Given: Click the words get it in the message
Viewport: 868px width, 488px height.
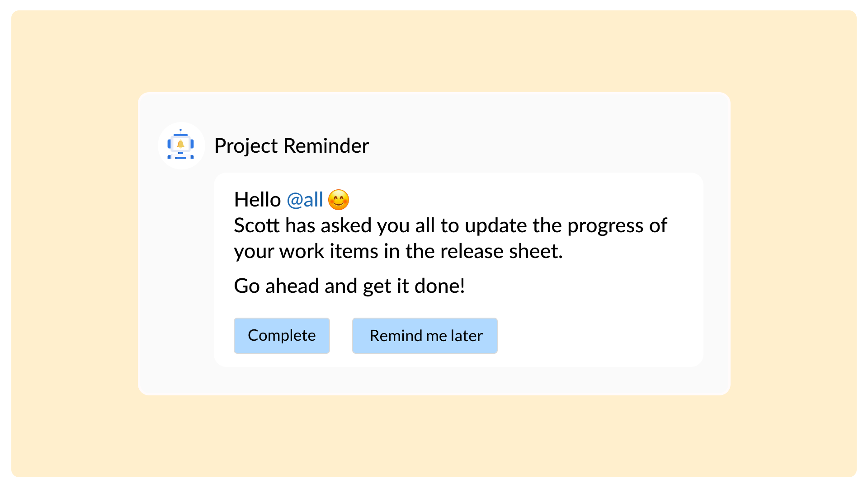Looking at the screenshot, I should click(x=386, y=286).
